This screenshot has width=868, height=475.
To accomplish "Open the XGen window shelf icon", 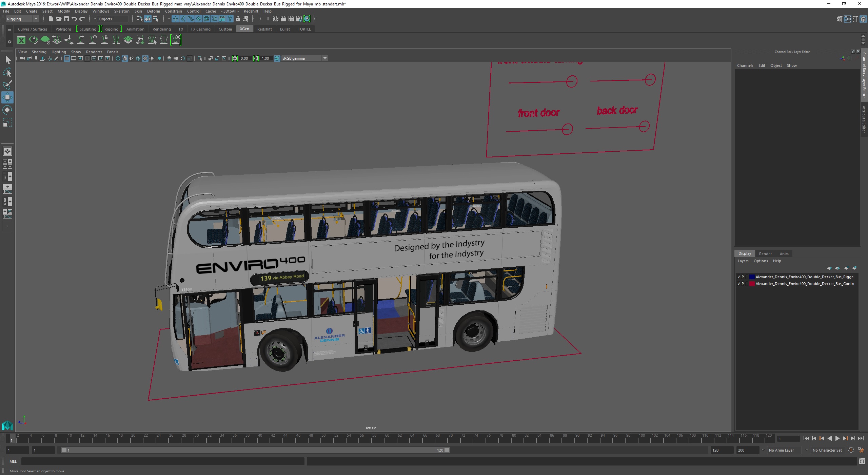I will coord(21,40).
